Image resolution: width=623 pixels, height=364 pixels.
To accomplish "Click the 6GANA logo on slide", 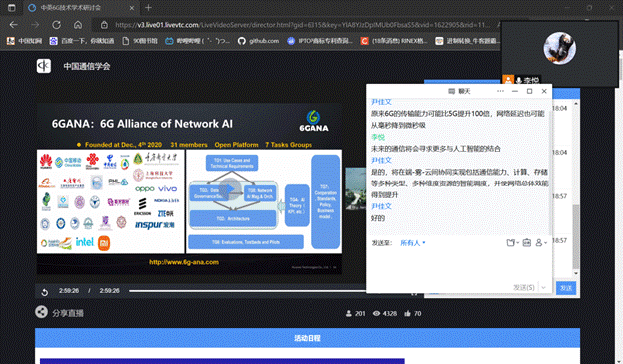I will pyautogui.click(x=313, y=121).
